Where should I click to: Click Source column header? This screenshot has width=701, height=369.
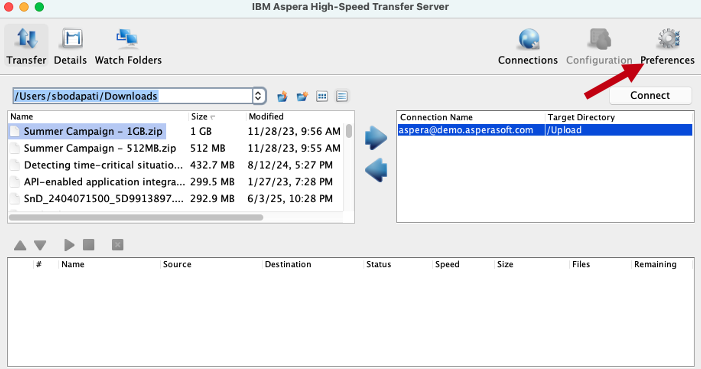177,264
